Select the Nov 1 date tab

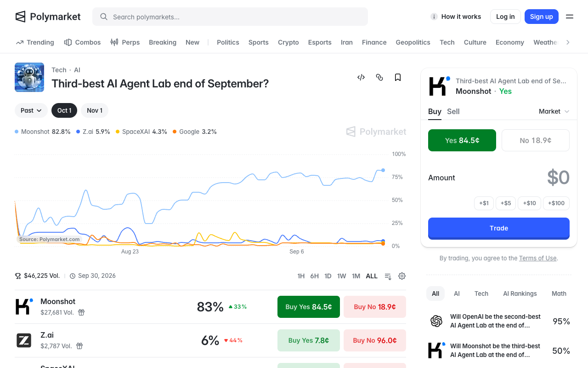click(95, 110)
